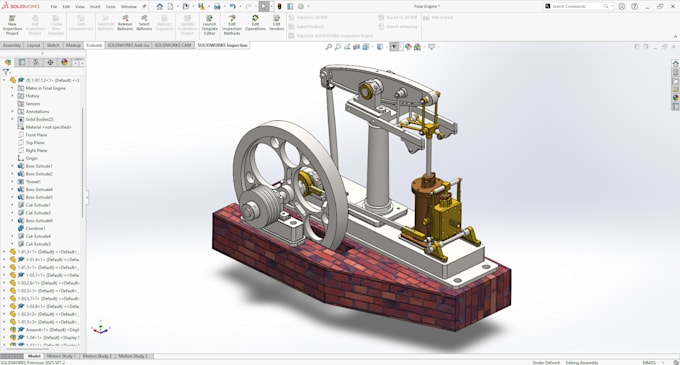The width and height of the screenshot is (680, 365).
Task: Click the Undo arrow icon
Action: pyautogui.click(x=233, y=7)
